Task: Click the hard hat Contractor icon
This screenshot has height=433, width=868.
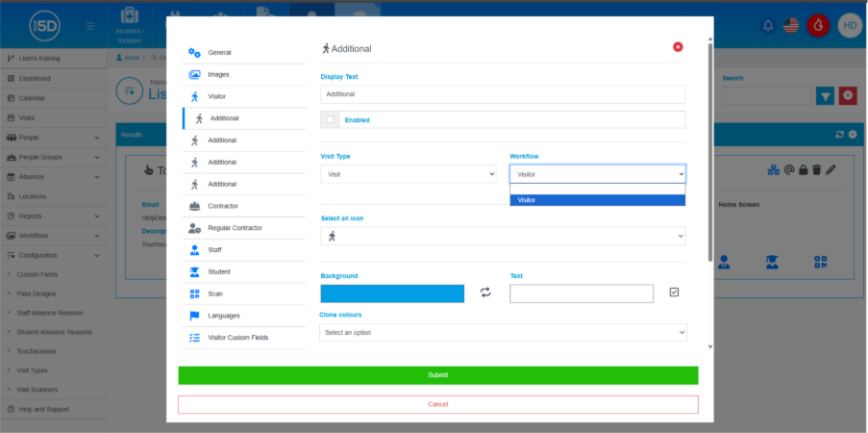Action: 194,206
